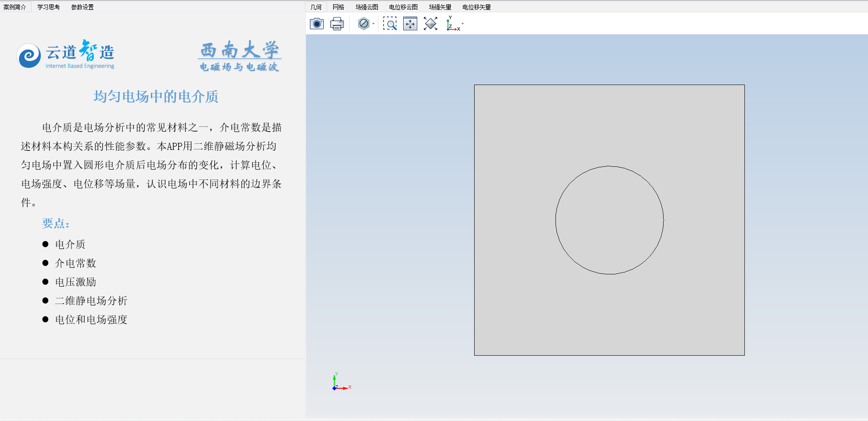Select the pan view tool

pyautogui.click(x=410, y=23)
